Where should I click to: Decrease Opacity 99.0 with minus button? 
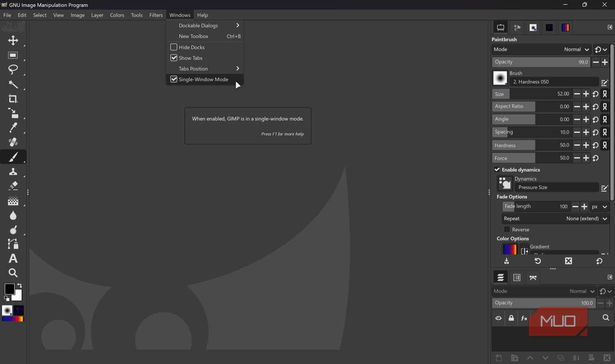pyautogui.click(x=596, y=62)
